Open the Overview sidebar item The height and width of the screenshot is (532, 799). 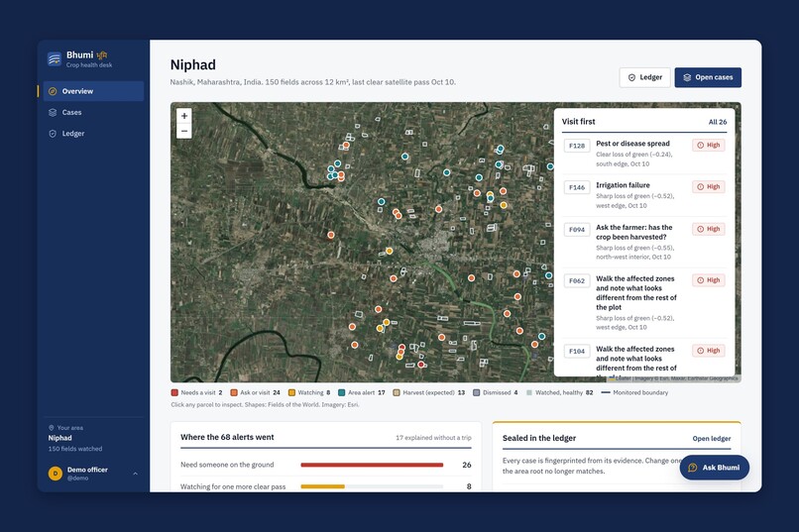(x=93, y=91)
